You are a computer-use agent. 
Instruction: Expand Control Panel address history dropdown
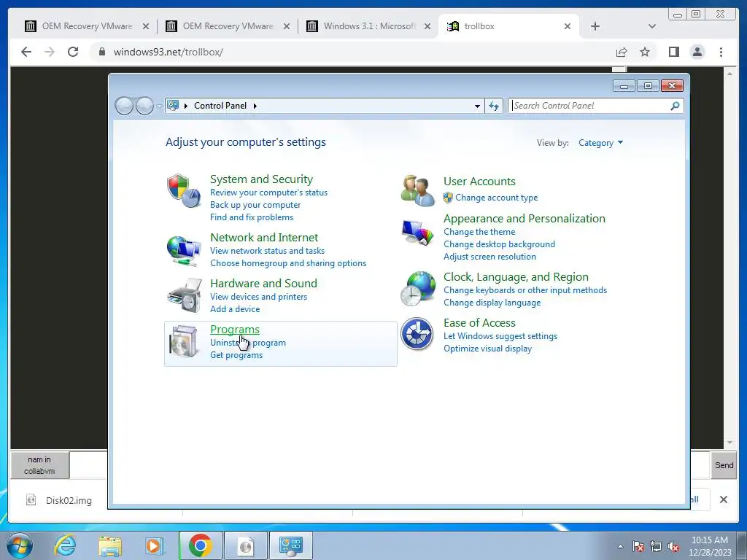click(x=477, y=106)
